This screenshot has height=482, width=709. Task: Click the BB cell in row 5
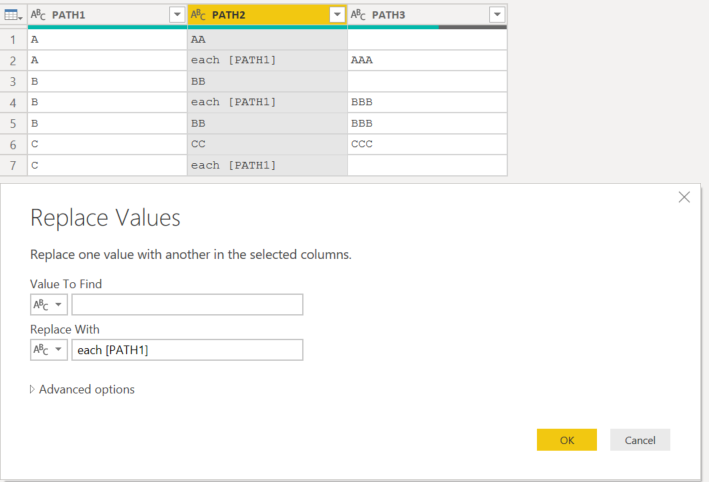click(x=267, y=123)
